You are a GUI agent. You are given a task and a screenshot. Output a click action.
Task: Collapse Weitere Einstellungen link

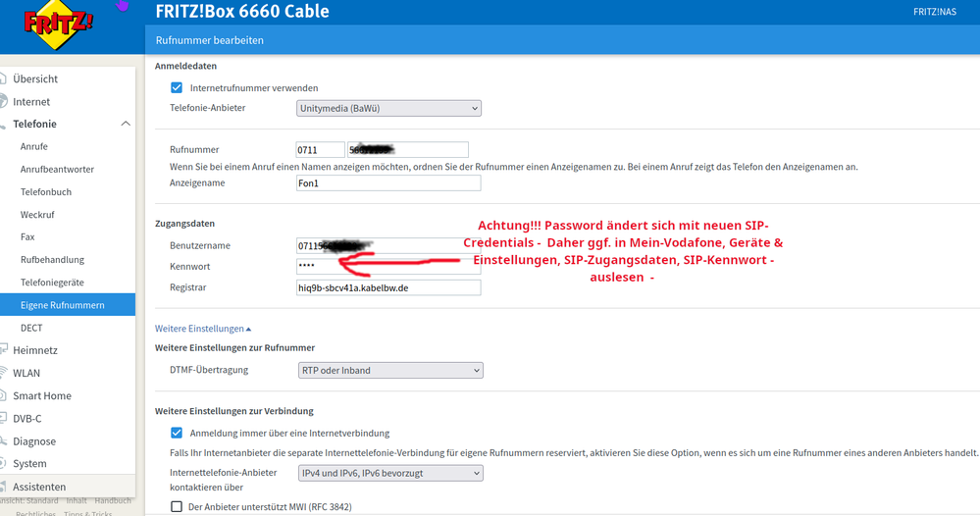(202, 329)
